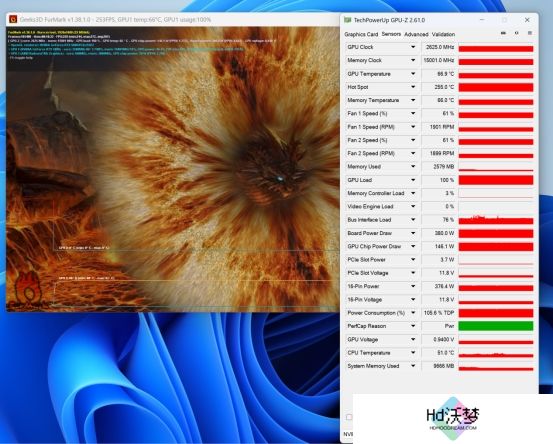Open the Memory Temperature dropdown arrow

coord(413,100)
